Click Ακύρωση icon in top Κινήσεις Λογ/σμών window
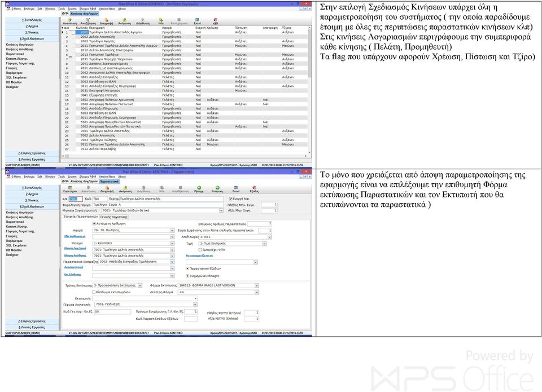Screen dimensions: 542x392 point(124,20)
